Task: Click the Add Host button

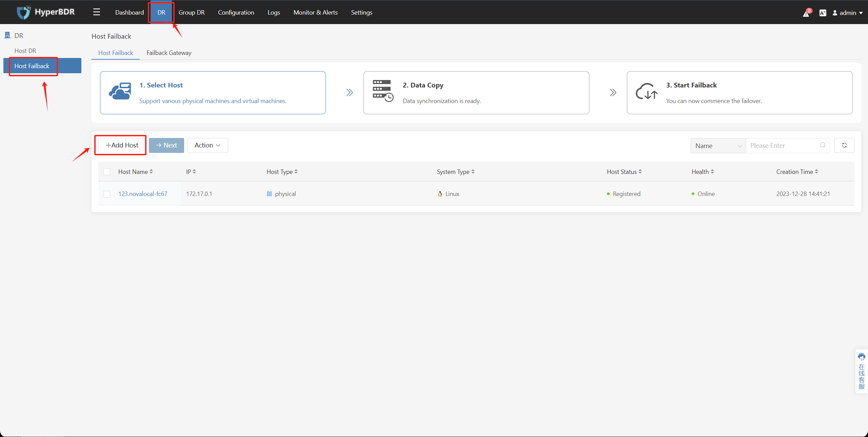Action: tap(120, 145)
